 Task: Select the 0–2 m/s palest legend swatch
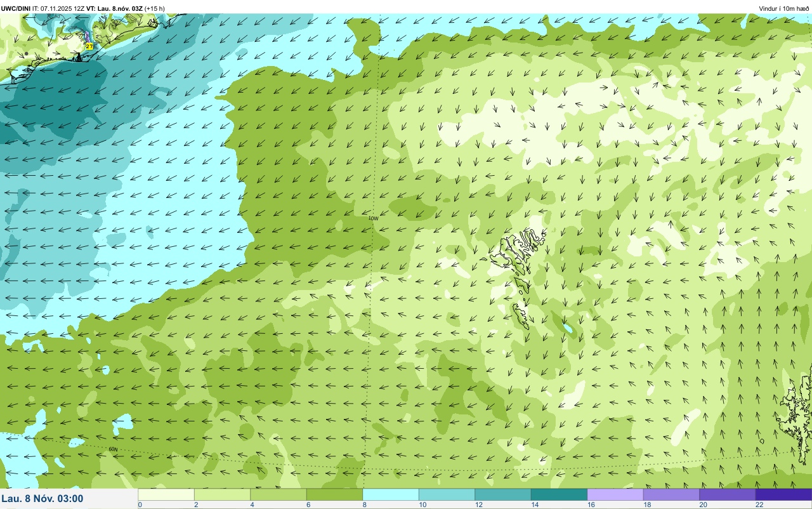tap(166, 494)
